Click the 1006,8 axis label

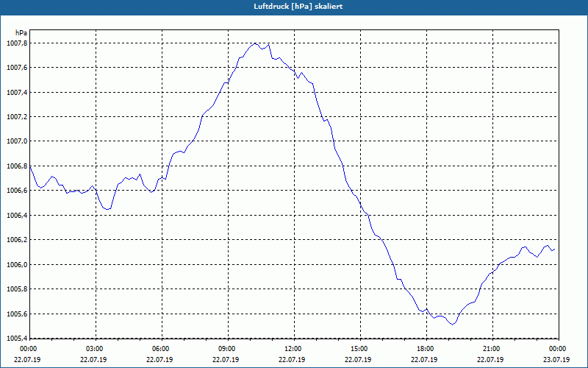17,166
